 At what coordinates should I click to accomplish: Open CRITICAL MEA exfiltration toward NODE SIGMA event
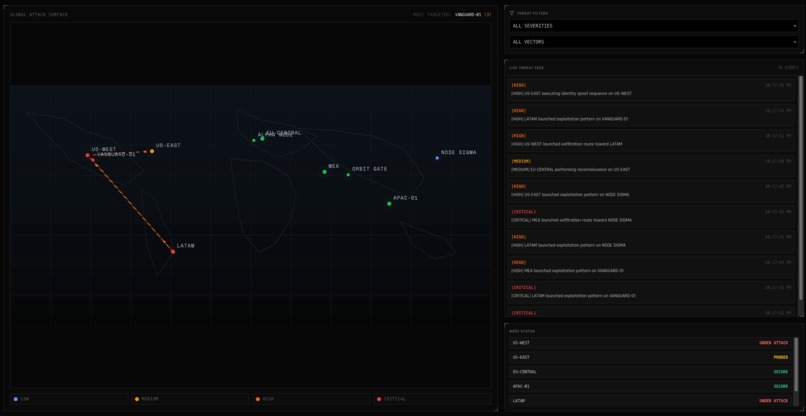[x=651, y=215]
